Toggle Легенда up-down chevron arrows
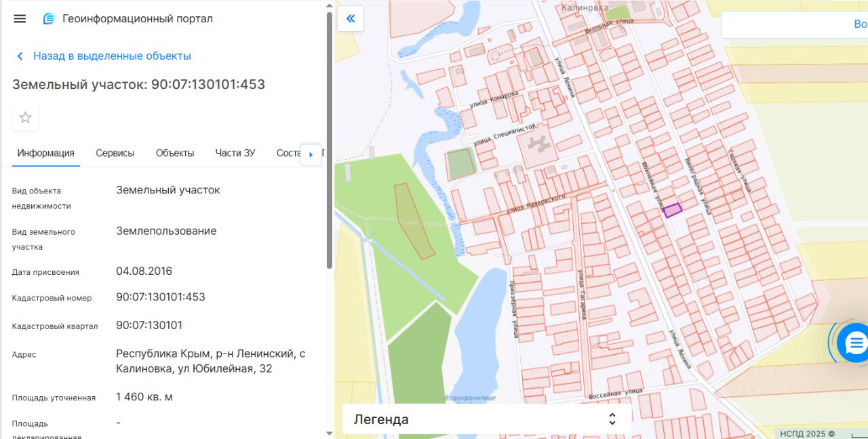Image resolution: width=868 pixels, height=439 pixels. pyautogui.click(x=612, y=419)
